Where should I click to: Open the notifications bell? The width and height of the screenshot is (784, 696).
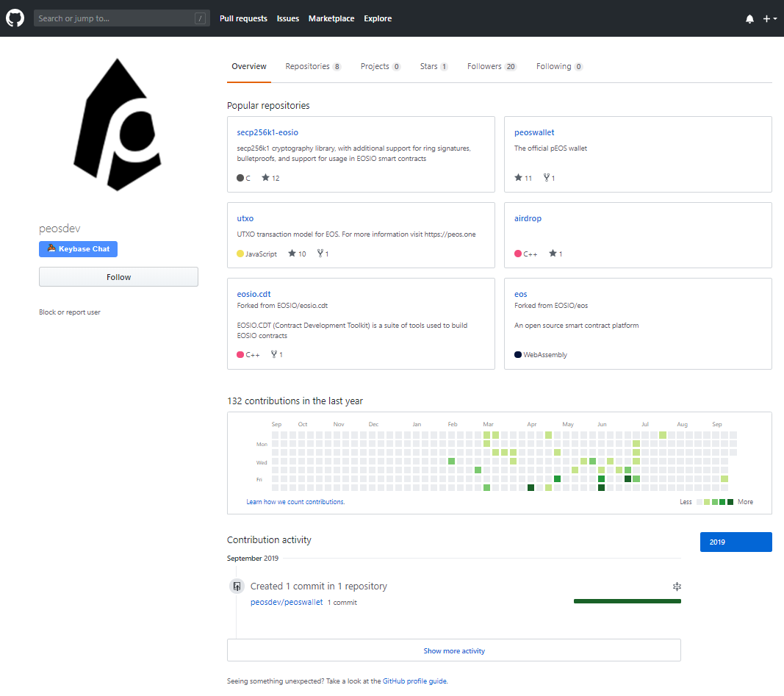749,19
